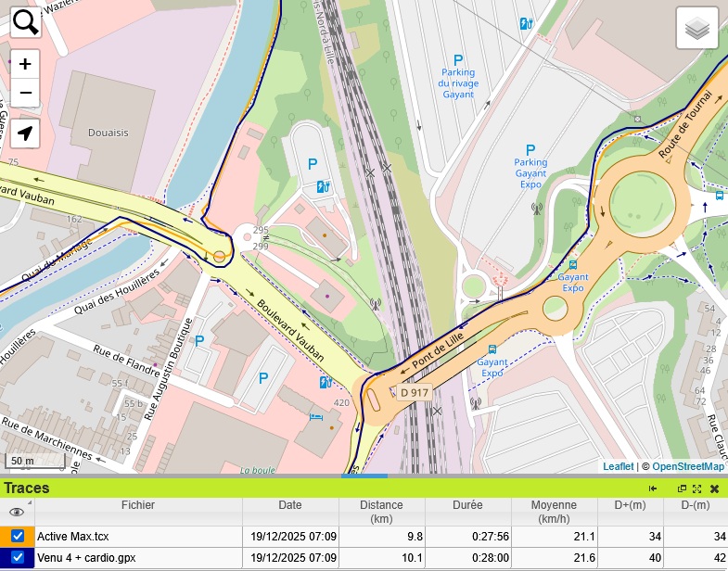Expand the map layers selector
This screenshot has height=571, width=728.
(697, 30)
